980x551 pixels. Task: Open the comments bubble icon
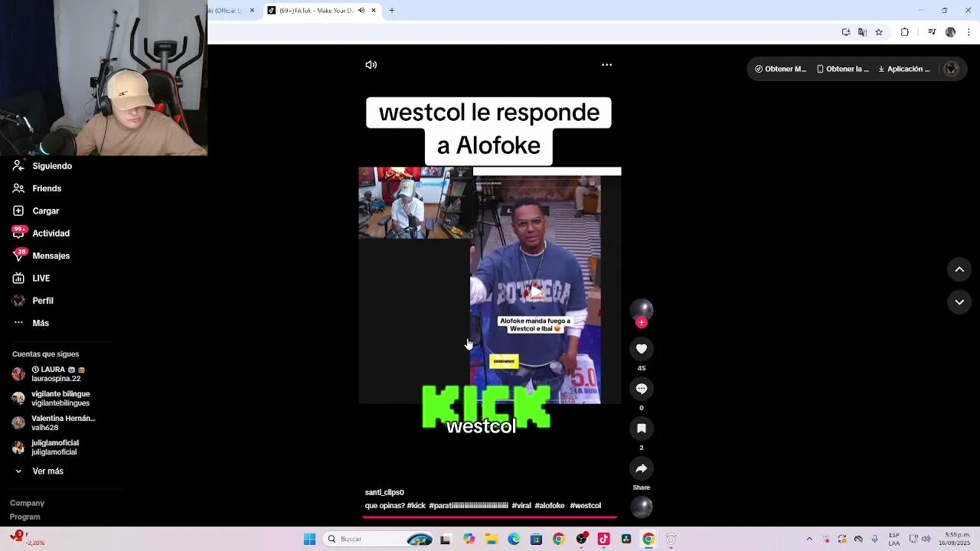tap(642, 389)
